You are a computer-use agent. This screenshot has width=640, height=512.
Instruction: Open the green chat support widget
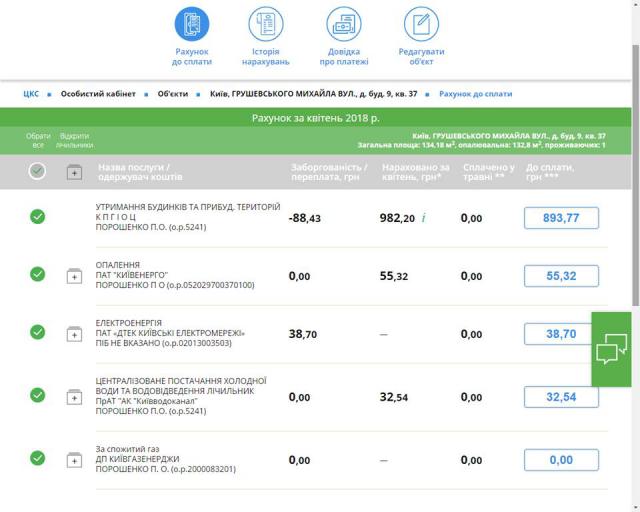[611, 349]
